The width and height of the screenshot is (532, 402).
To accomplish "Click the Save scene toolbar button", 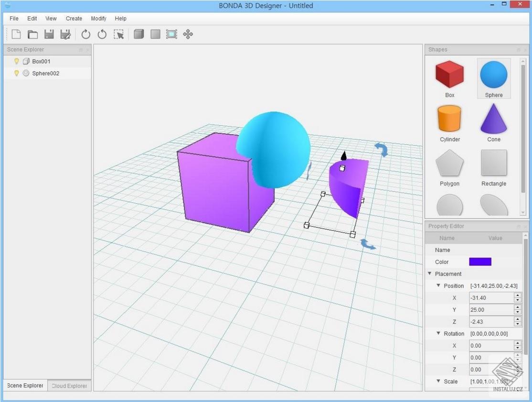I will 49,34.
